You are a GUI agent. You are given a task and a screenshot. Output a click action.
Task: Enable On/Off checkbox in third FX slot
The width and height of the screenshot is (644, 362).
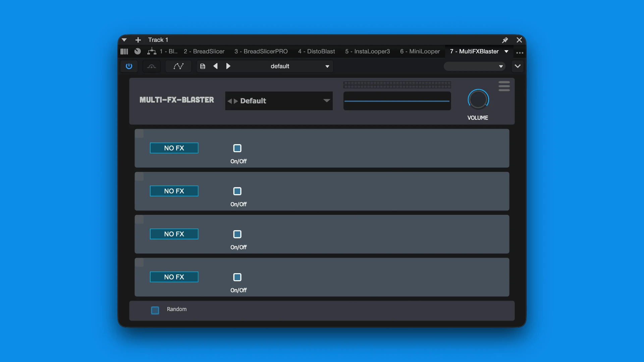(237, 234)
